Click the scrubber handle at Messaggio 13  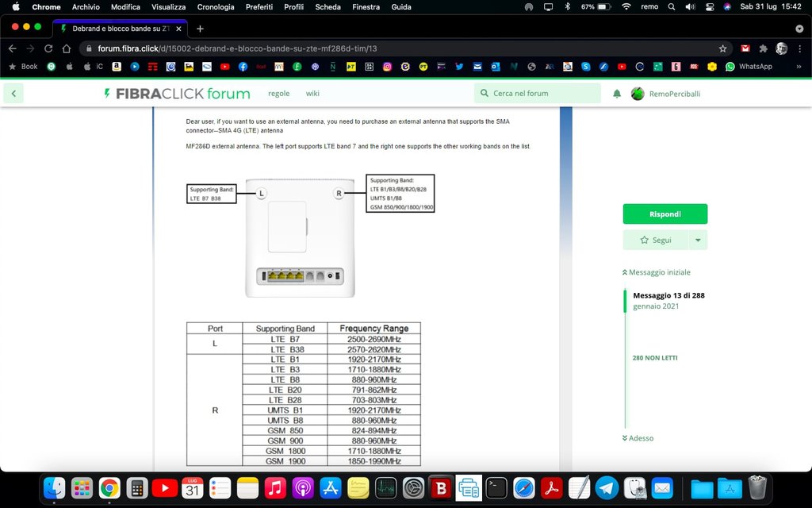click(x=625, y=301)
